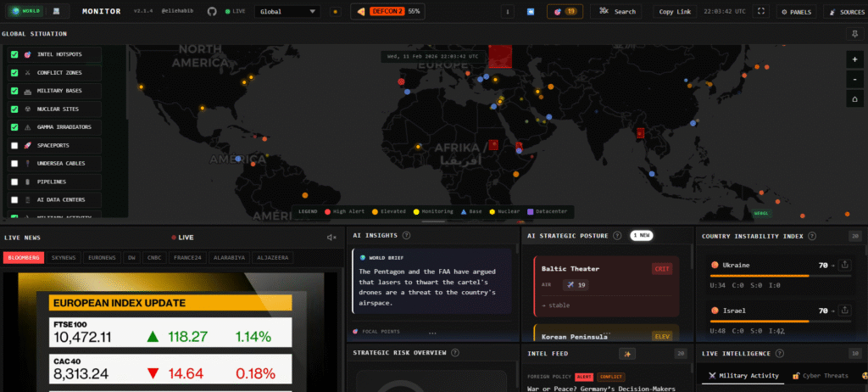
Task: Enable the Spaceports layer
Action: coord(14,145)
